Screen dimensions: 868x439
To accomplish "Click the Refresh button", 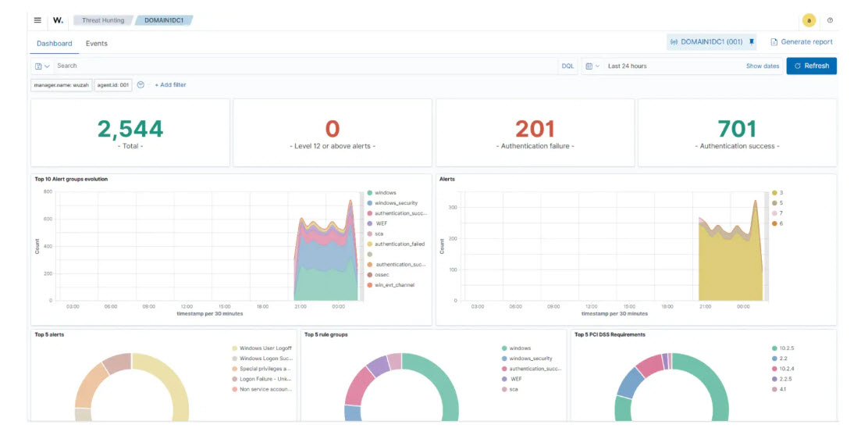I will 811,66.
